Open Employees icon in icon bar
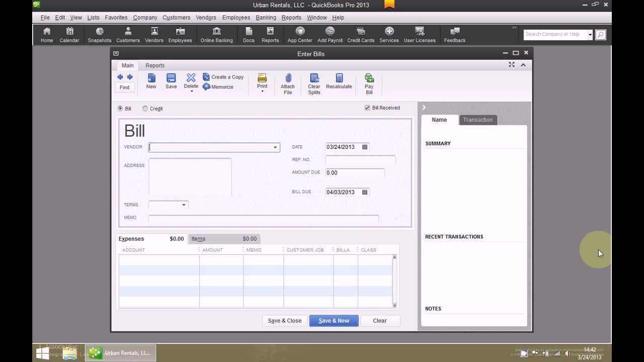This screenshot has width=644, height=362. (180, 35)
